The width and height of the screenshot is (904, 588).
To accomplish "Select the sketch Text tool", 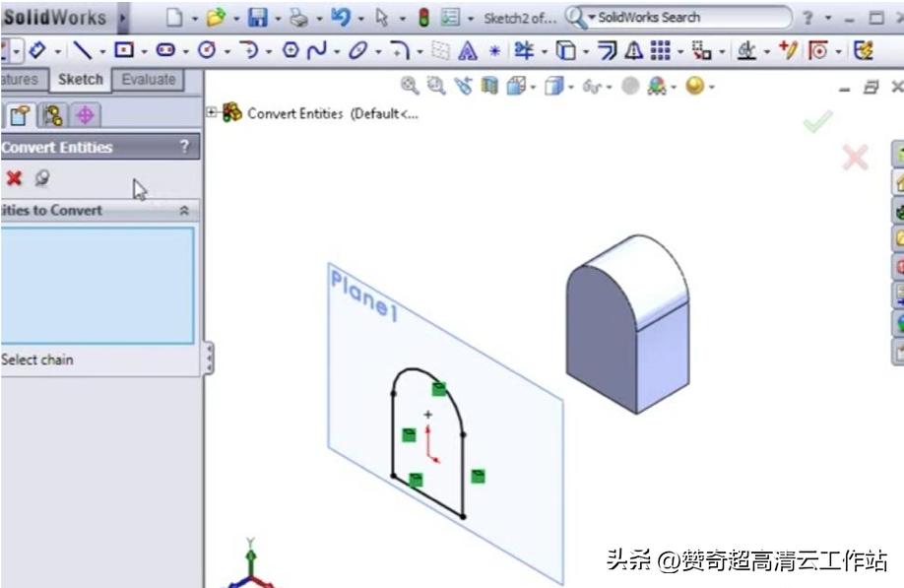I will 468,51.
